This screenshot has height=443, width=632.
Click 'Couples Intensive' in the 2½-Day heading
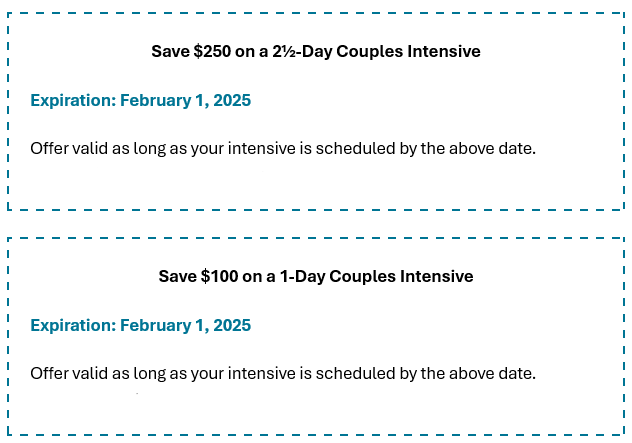[x=408, y=52]
